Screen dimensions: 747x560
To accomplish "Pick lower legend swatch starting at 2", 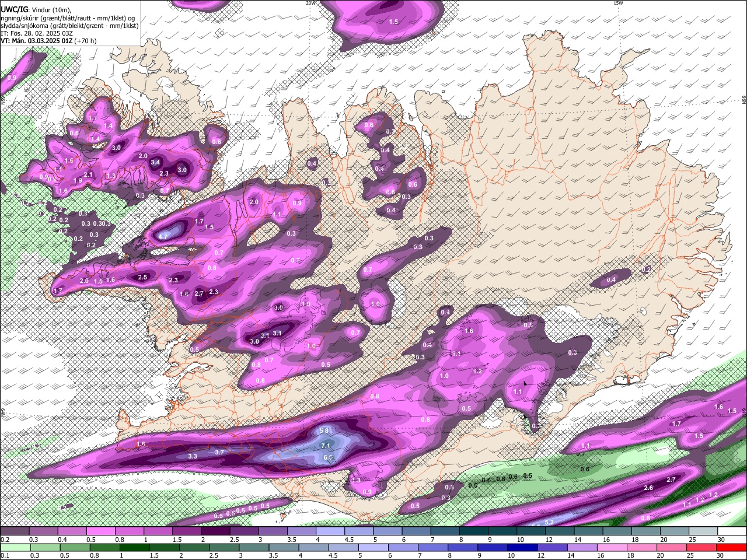I will (194, 548).
